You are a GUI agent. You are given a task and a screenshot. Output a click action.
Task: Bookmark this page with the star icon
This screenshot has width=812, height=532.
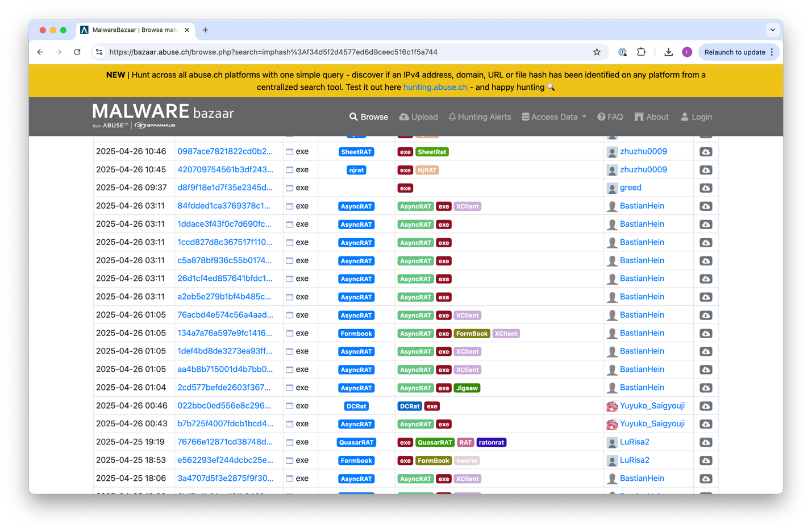[597, 52]
